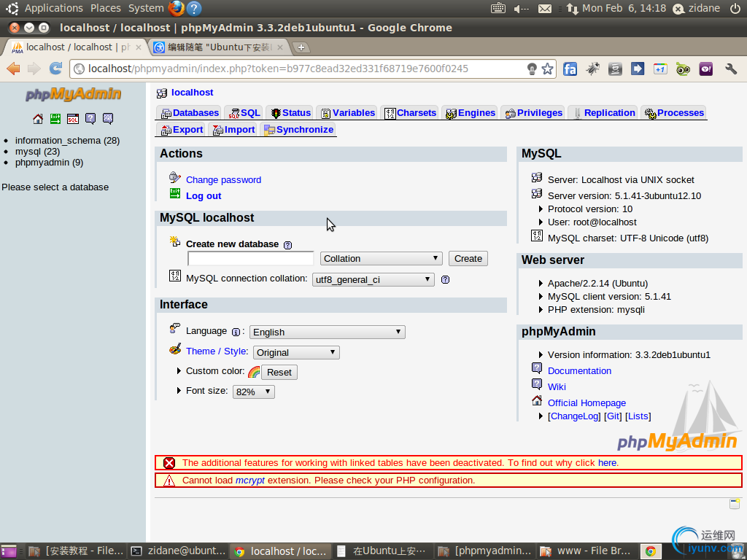The width and height of the screenshot is (747, 560).
Task: Switch to the Export tab
Action: click(182, 130)
